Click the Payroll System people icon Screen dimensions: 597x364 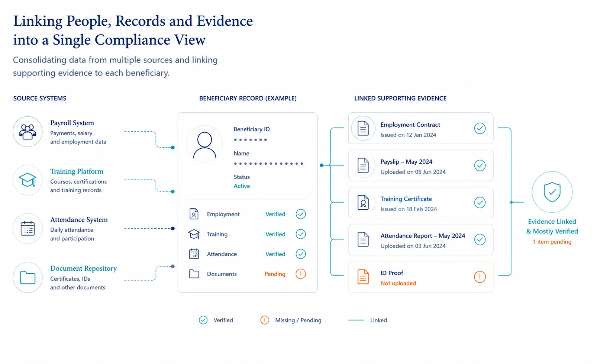click(x=28, y=132)
